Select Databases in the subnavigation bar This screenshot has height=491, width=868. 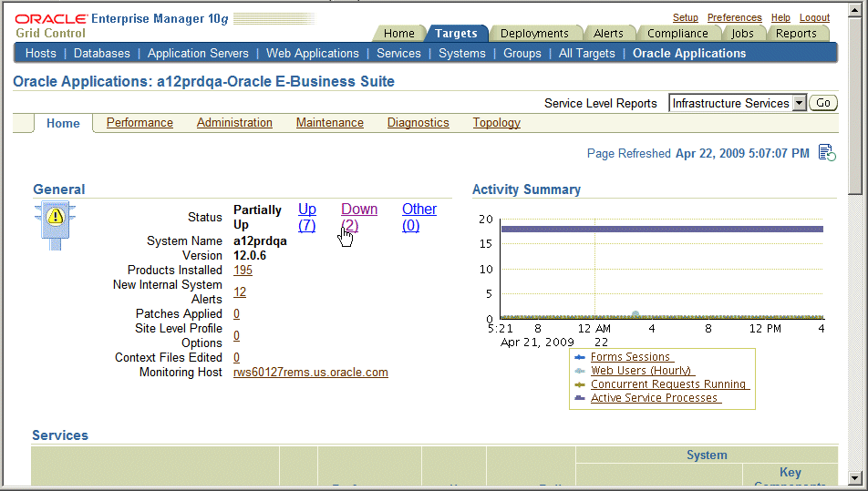102,53
